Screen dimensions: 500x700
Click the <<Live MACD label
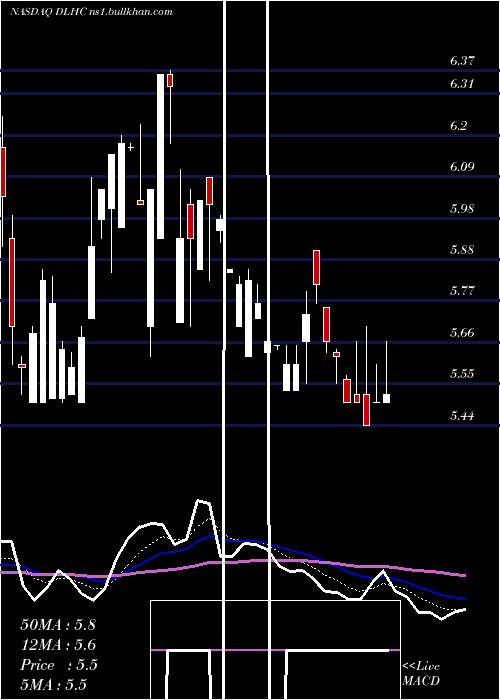coord(421,673)
